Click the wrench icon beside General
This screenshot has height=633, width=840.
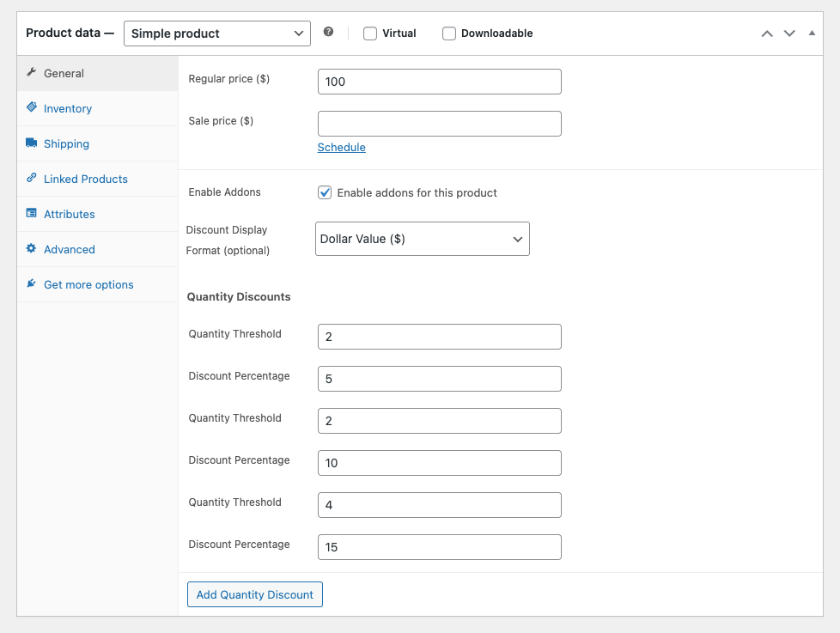tap(32, 72)
